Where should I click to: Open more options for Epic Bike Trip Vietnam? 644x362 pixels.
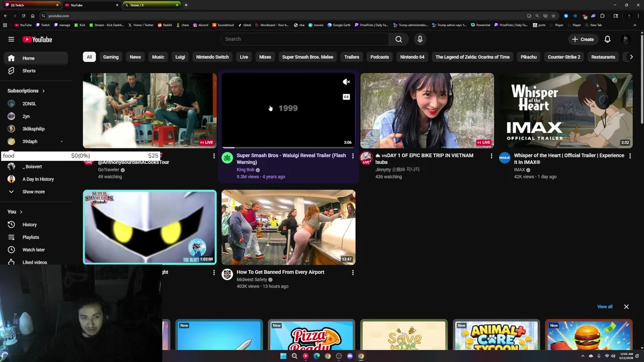pos(492,156)
